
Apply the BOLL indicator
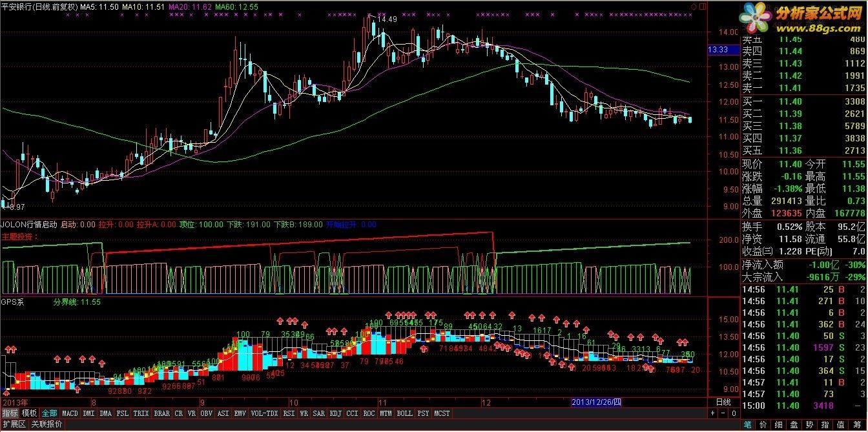point(404,413)
